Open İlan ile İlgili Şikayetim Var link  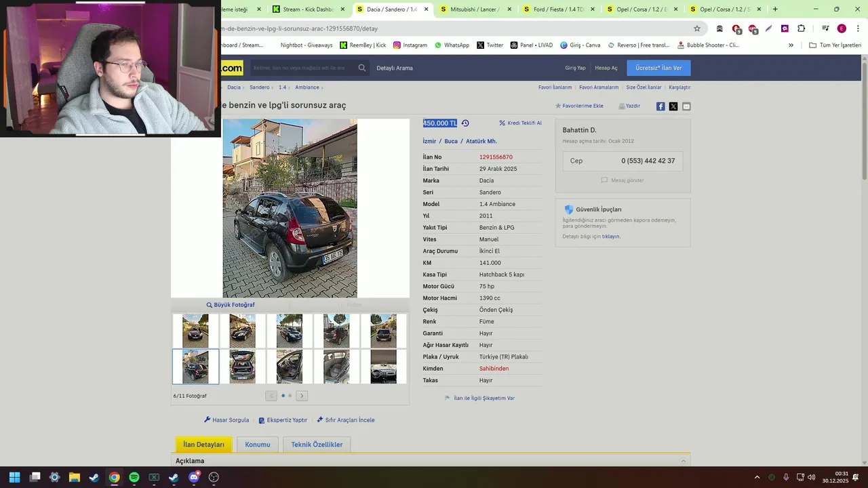(x=479, y=399)
